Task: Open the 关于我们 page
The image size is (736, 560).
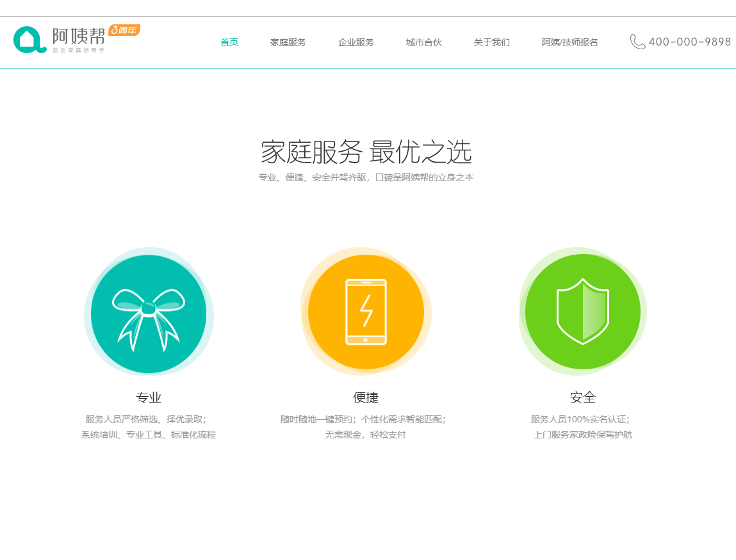Action: [x=492, y=42]
